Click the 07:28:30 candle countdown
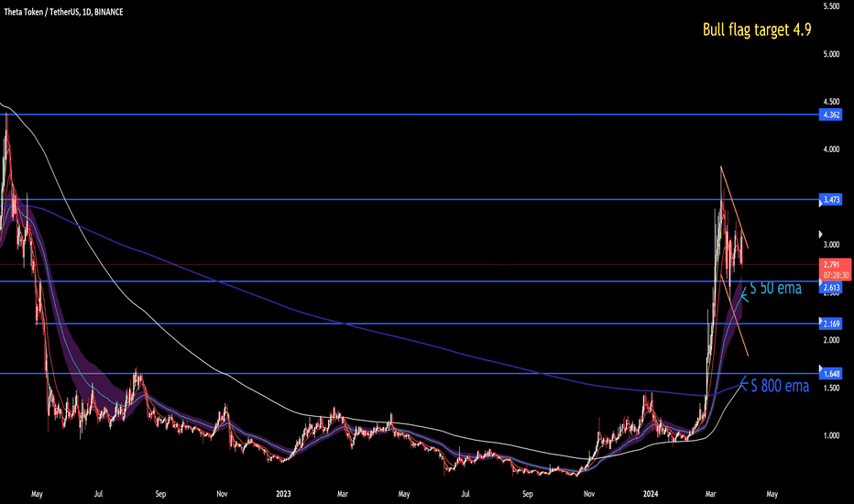The height and width of the screenshot is (504, 854). [x=836, y=276]
